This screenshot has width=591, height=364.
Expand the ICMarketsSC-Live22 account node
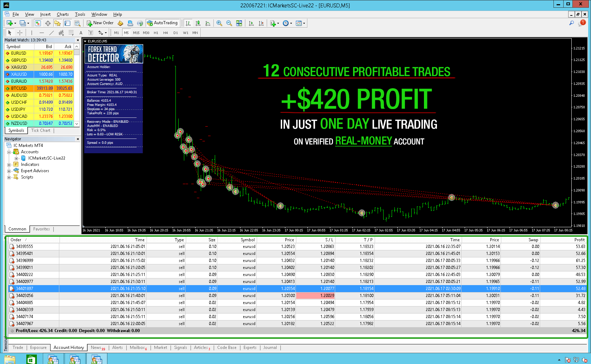pos(16,158)
